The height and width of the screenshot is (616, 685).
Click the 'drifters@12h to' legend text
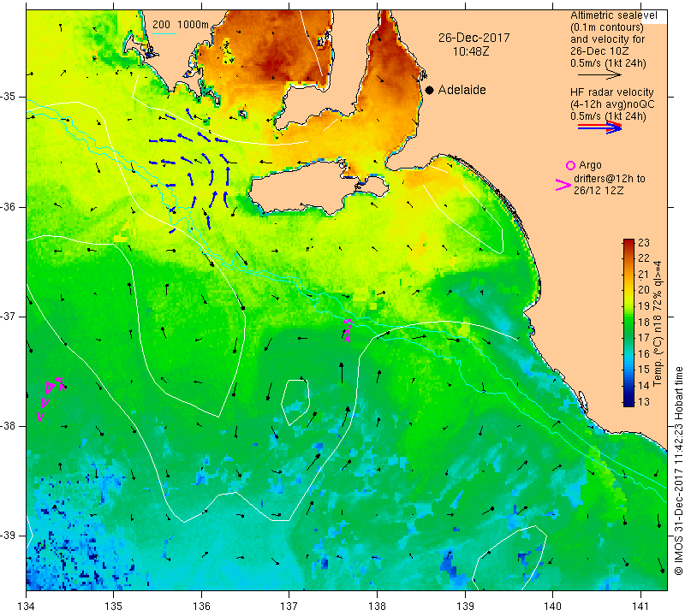coord(610,179)
